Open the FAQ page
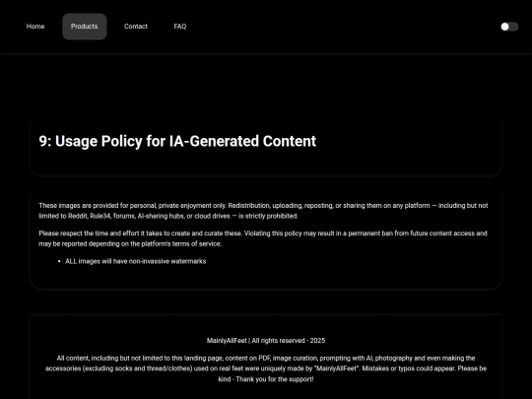Screen dimensions: 532x399 pos(180,27)
